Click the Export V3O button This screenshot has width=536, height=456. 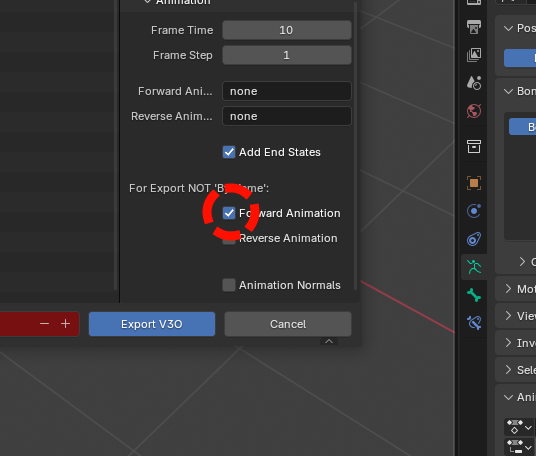(152, 324)
